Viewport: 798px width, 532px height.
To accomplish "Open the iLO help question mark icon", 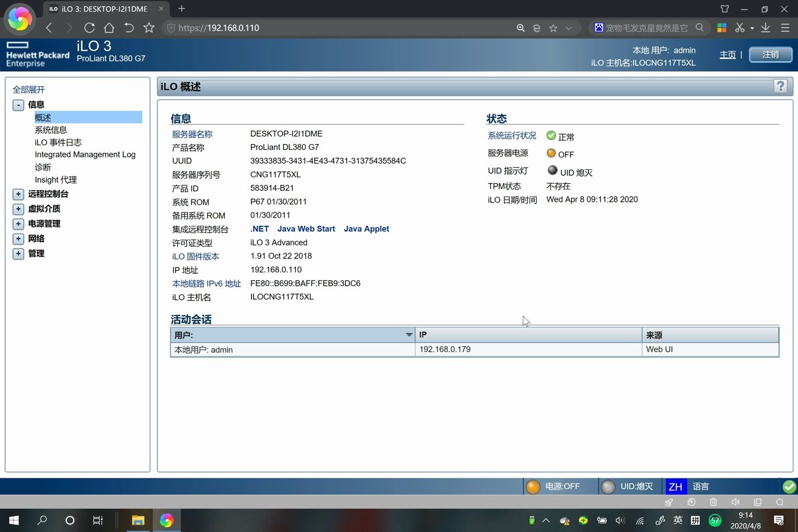I will [780, 86].
